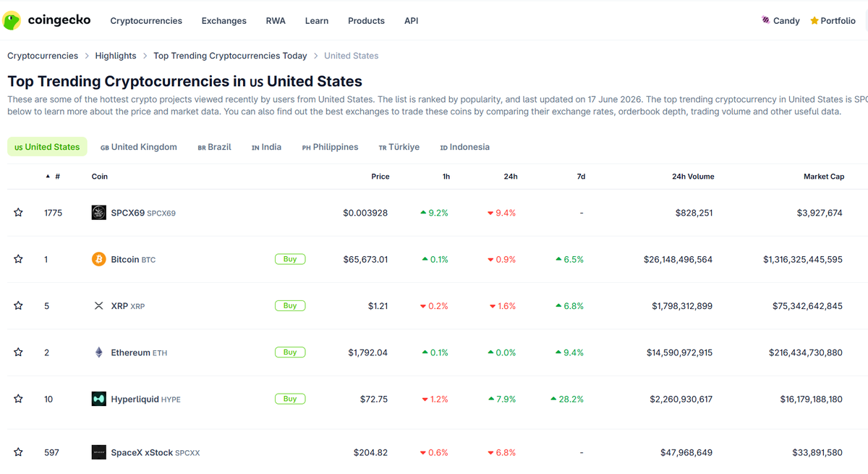Screen dimensions: 868x474
Task: Star Bitcoin to add to watchlist
Action: click(x=18, y=259)
